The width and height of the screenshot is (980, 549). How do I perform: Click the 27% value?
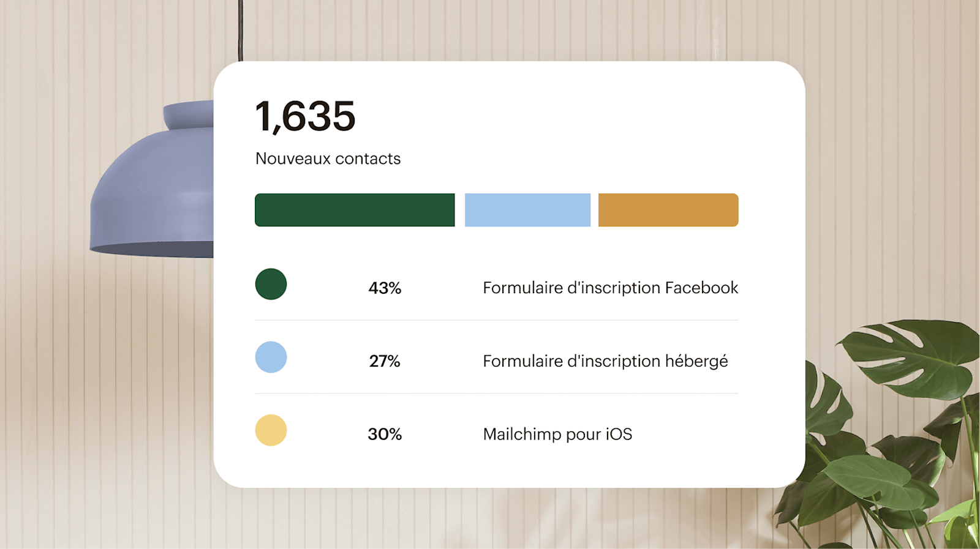coord(385,361)
